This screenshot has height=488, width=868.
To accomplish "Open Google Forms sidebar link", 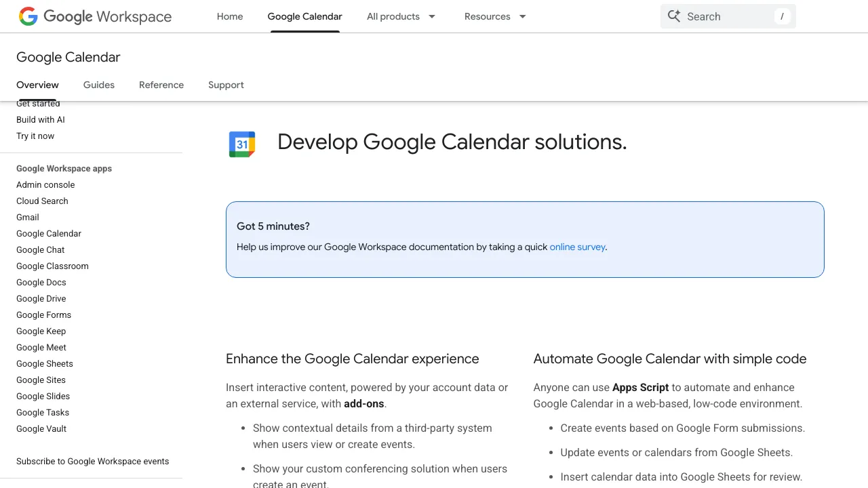I will 43,314.
